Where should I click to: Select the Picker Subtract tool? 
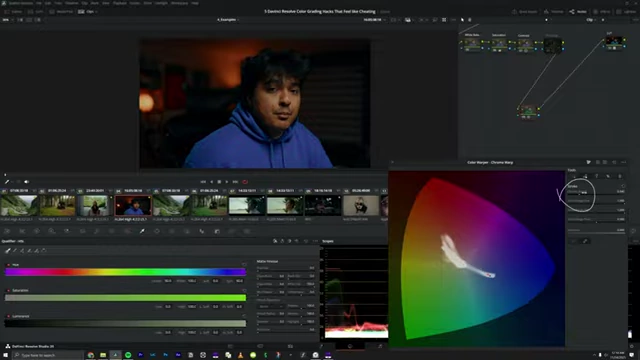click(15, 251)
